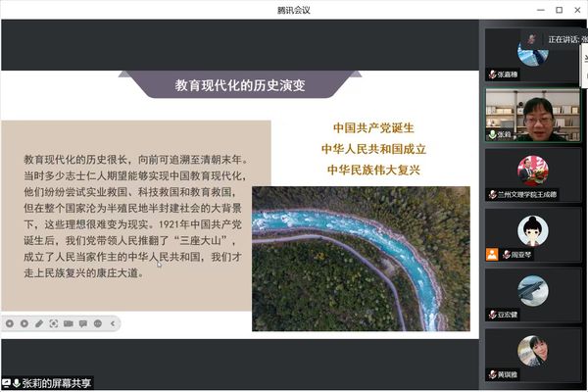Click the 教育现代化的历史演变 slide title banner
The width and height of the screenshot is (588, 392).
(x=240, y=85)
